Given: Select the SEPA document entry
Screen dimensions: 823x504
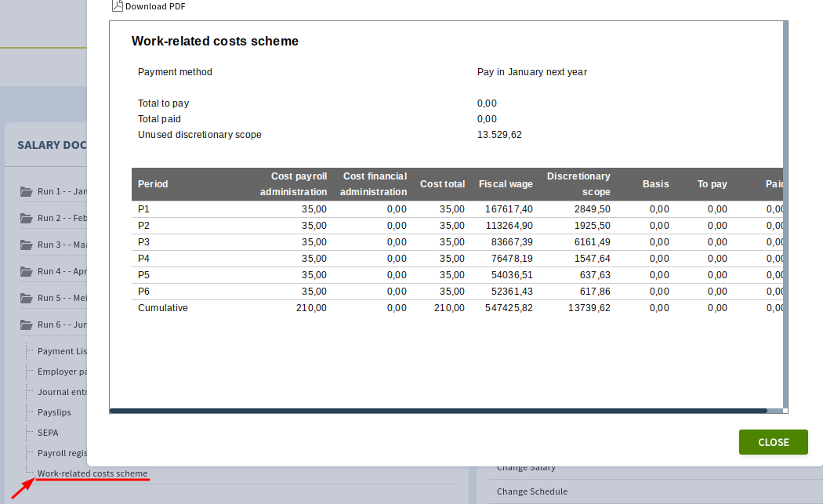Looking at the screenshot, I should [48, 433].
